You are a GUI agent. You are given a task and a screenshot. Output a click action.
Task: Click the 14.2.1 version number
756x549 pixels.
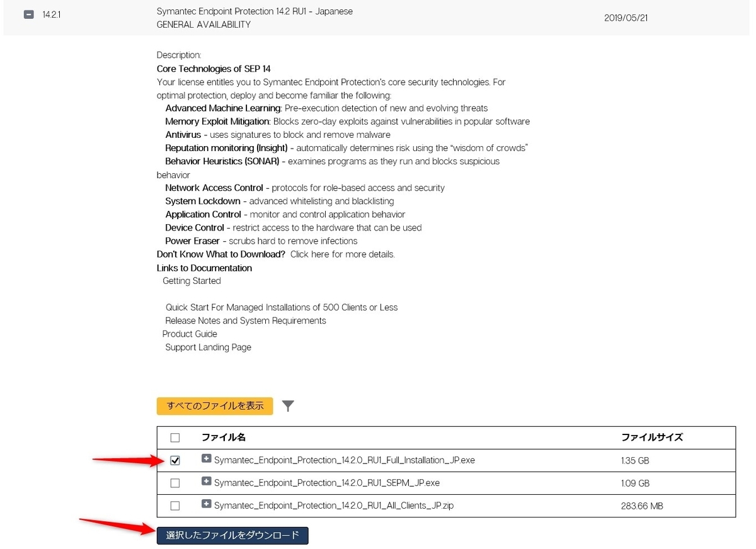(52, 14)
